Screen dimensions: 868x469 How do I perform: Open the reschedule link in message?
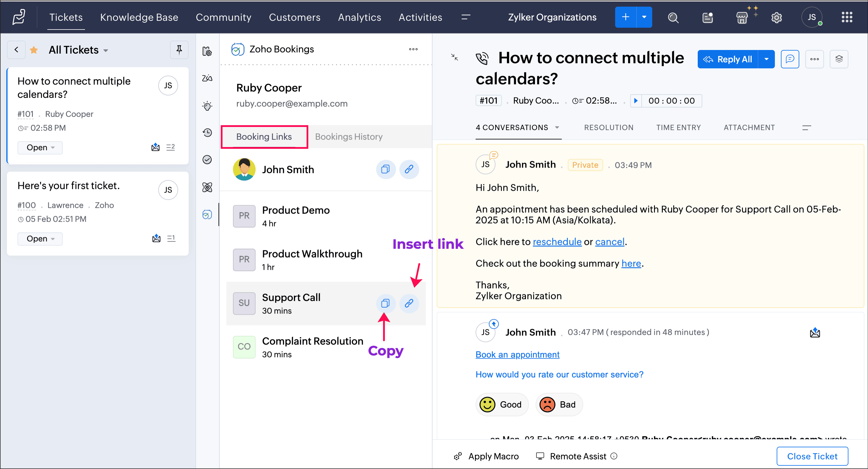tap(557, 242)
